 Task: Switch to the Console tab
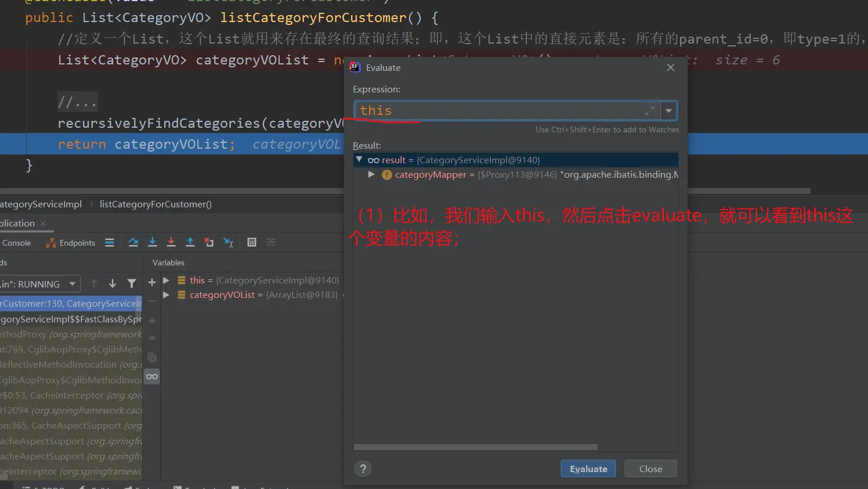pyautogui.click(x=16, y=243)
